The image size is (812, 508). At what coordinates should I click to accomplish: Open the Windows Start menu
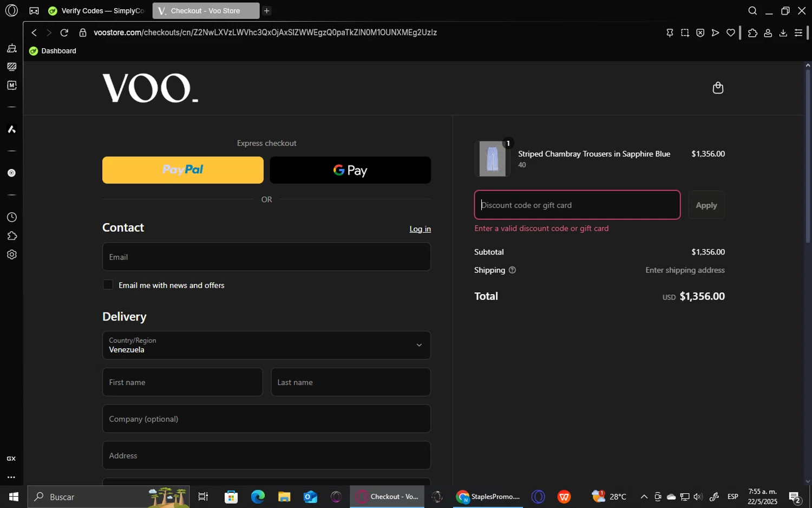click(14, 497)
